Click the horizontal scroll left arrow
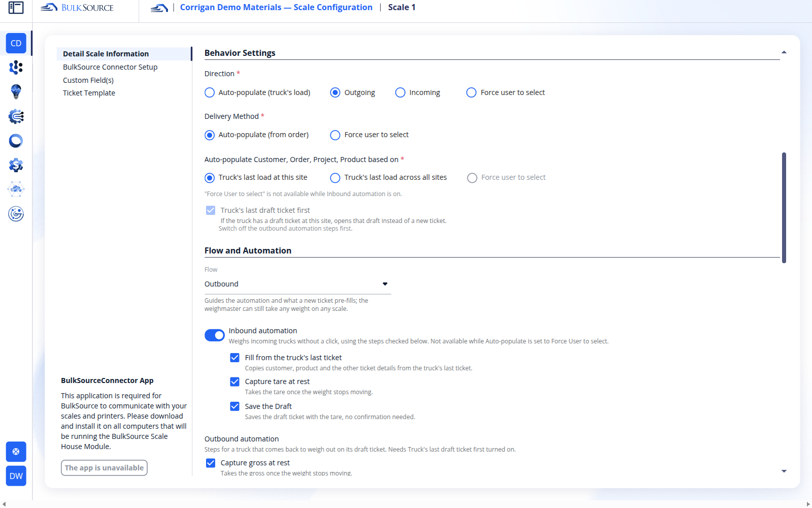 (4, 504)
